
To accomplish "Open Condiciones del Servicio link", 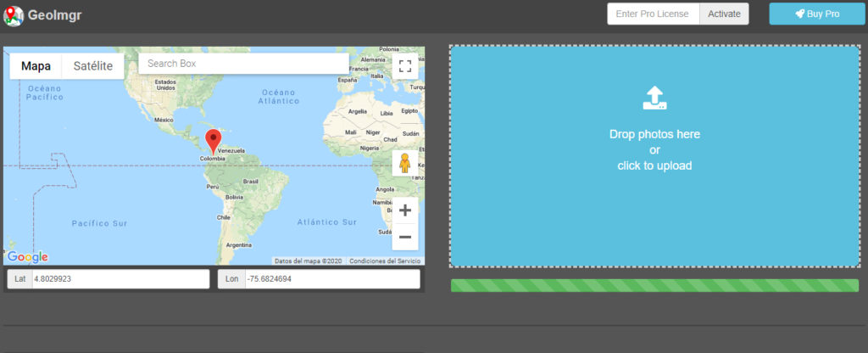I will 385,261.
